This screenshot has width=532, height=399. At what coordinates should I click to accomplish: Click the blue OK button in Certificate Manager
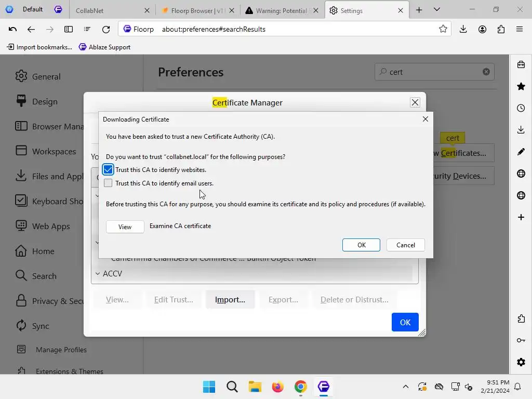point(405,322)
